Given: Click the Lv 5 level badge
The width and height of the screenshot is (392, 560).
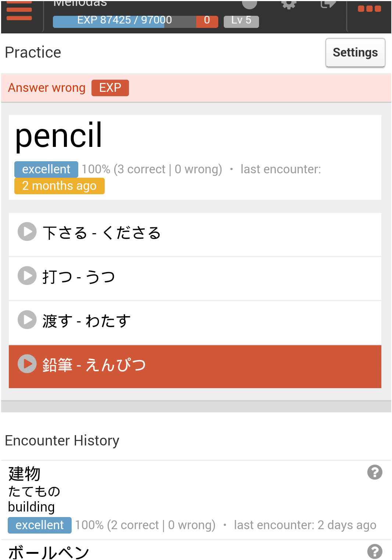Looking at the screenshot, I should pyautogui.click(x=241, y=21).
